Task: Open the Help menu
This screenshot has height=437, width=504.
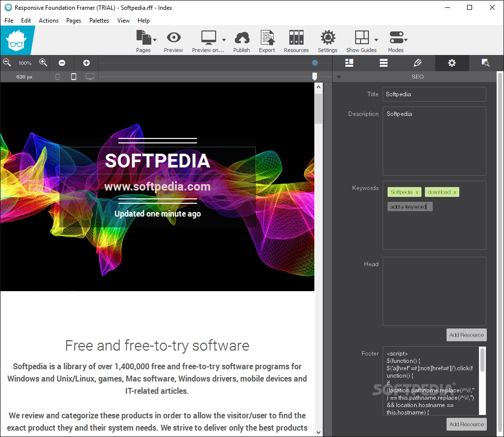Action: click(x=143, y=21)
